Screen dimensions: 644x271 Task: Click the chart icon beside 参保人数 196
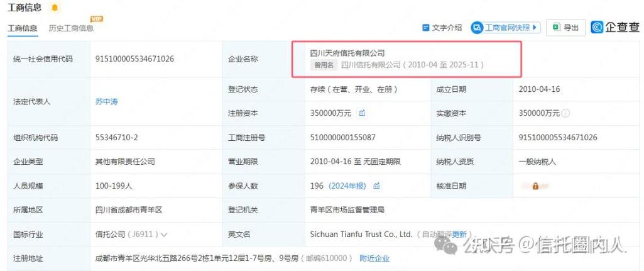click(376, 185)
